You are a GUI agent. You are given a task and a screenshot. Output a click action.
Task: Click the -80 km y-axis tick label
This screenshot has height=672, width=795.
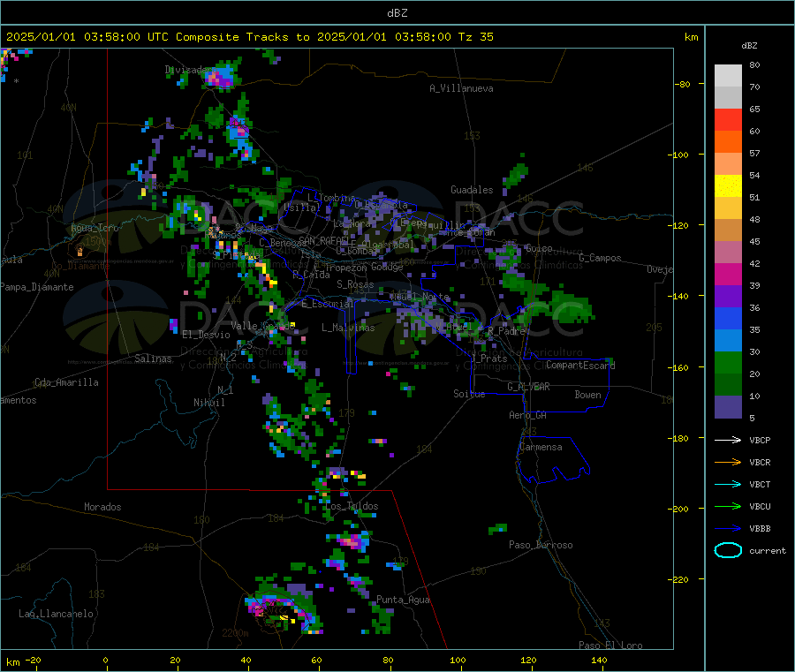coord(683,84)
